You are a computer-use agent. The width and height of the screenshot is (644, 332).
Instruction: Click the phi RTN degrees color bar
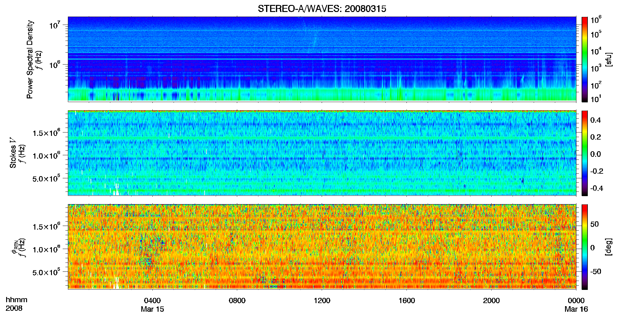point(585,247)
